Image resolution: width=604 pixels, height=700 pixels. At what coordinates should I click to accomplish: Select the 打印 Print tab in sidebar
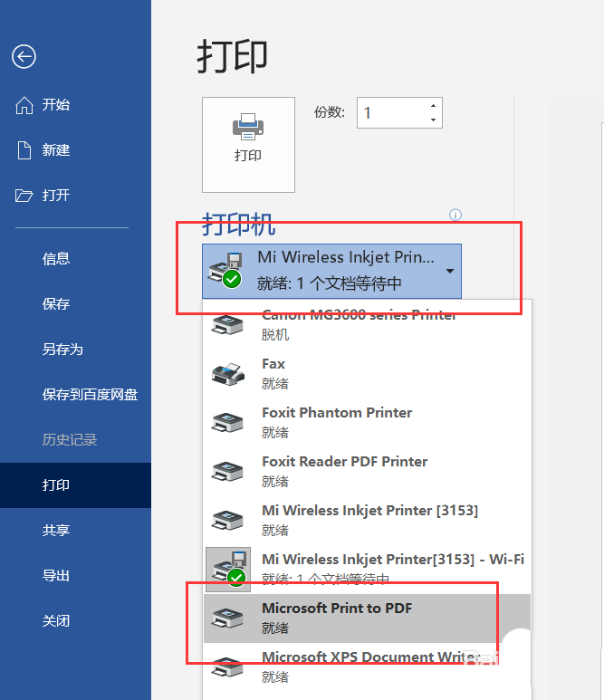pos(75,485)
